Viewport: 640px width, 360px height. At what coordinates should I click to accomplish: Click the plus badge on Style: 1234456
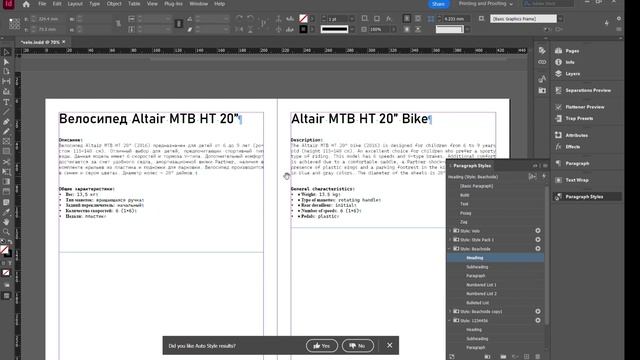(538, 320)
